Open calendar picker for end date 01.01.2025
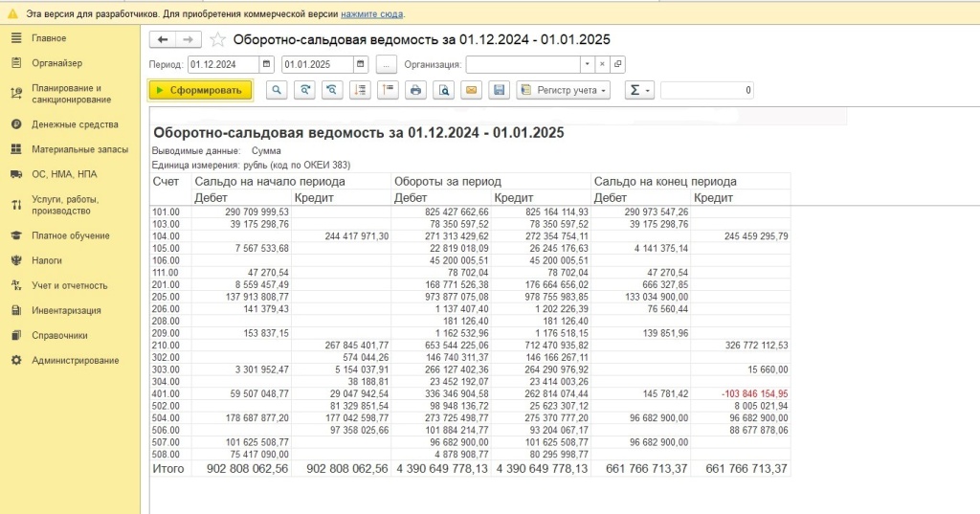The height and width of the screenshot is (514, 980). [x=361, y=64]
